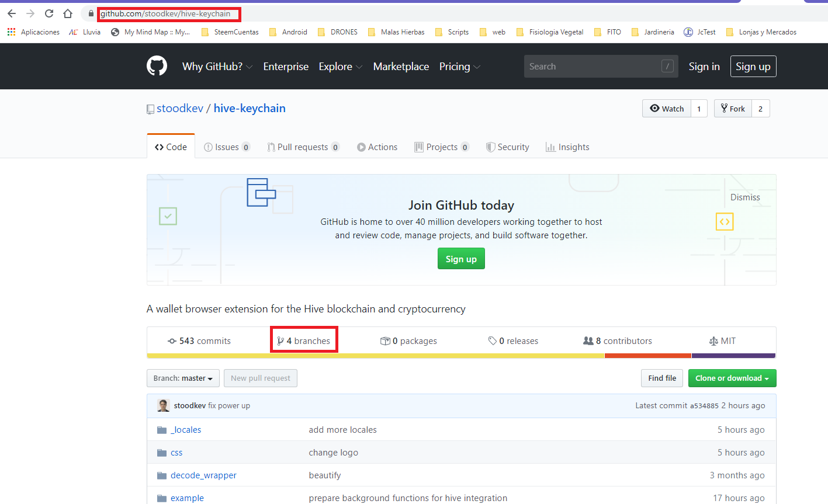Switch to the Issues tab
The width and height of the screenshot is (828, 504).
click(x=227, y=147)
